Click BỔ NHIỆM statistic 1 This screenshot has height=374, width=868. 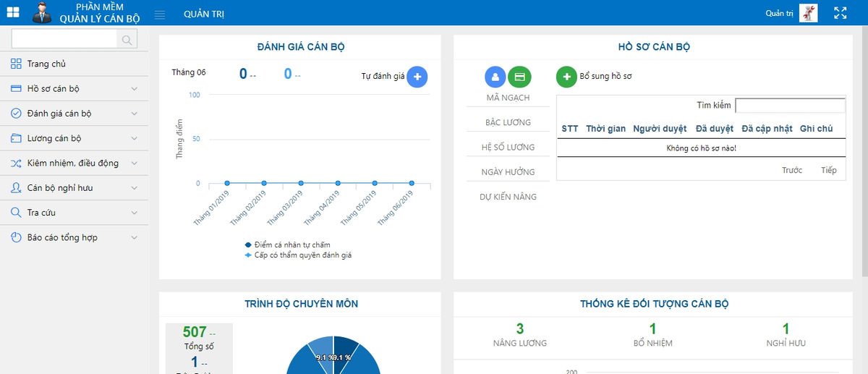[652, 329]
